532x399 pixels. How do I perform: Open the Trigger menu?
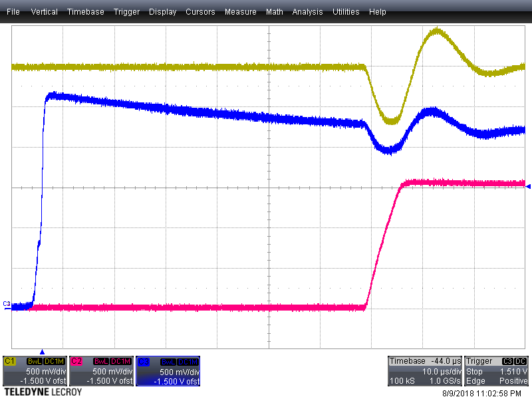(126, 12)
